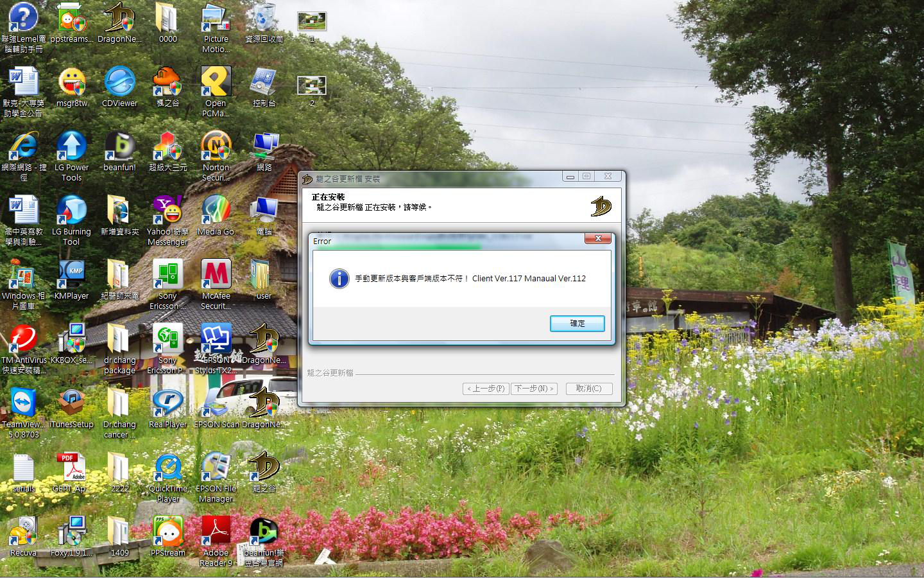Viewport: 924px width, 578px height.
Task: Close the Error dialog with the X
Action: [x=597, y=239]
